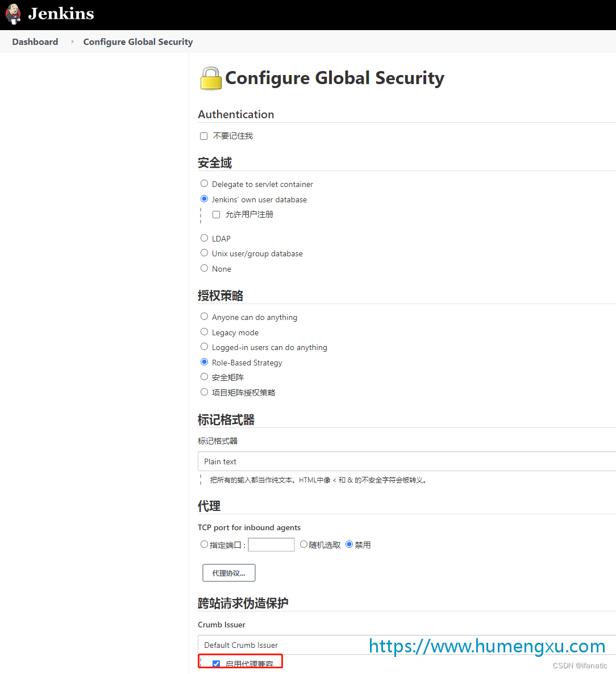Screen dimensions: 616x674
Task: Click the 授权策略 section heading
Action: [220, 296]
